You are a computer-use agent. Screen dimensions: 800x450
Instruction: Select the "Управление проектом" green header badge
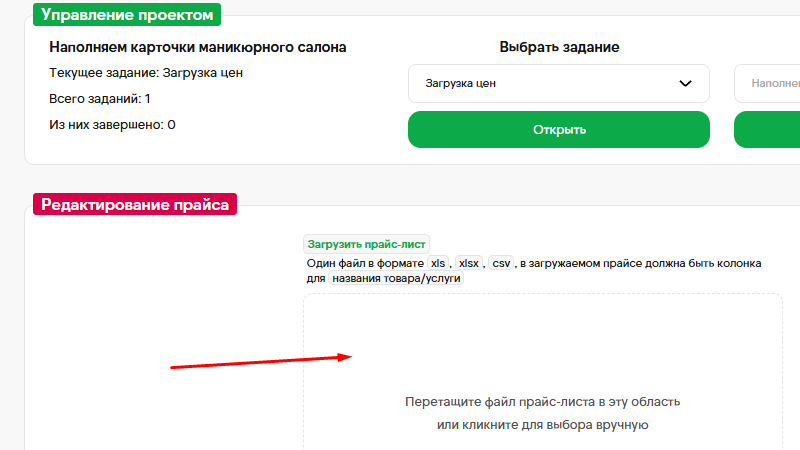tap(127, 15)
